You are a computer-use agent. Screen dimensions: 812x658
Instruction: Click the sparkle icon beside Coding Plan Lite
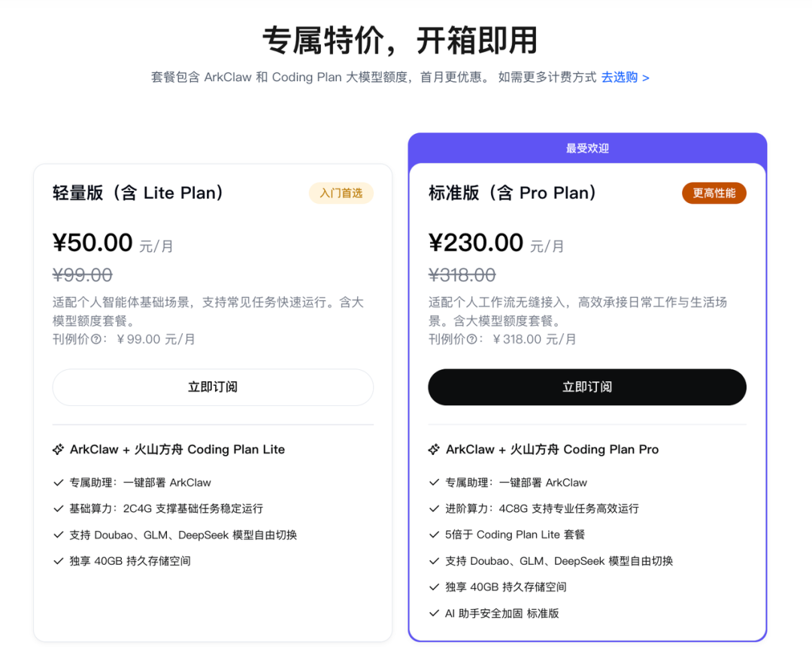pos(59,450)
